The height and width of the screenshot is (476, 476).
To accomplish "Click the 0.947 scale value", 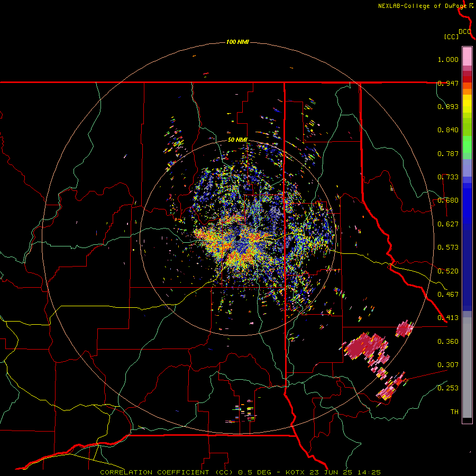I will coord(448,83).
